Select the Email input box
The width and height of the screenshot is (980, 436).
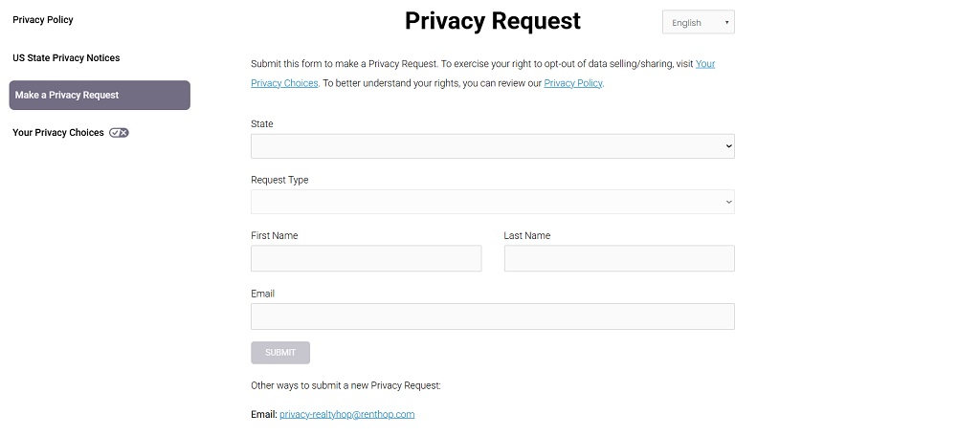492,316
